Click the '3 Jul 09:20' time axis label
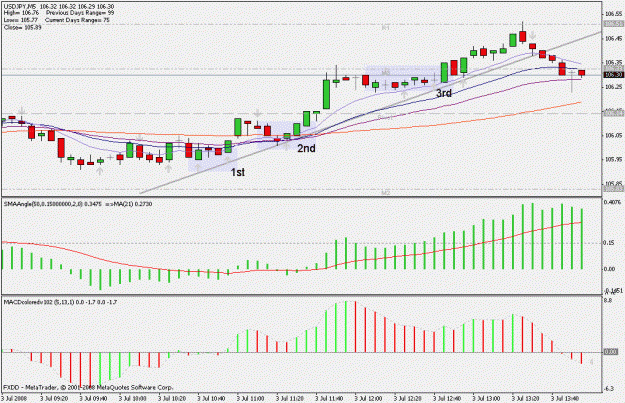625x403 pixels. (54, 398)
